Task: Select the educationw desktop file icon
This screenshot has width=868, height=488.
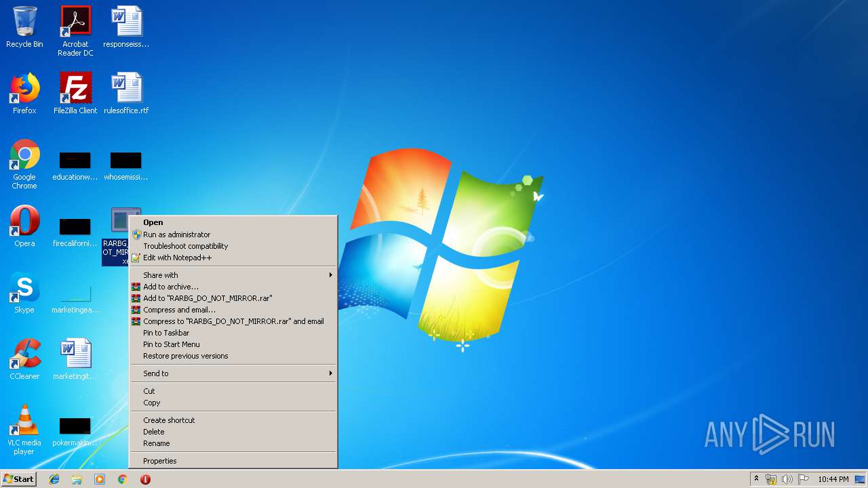Action: tap(75, 167)
